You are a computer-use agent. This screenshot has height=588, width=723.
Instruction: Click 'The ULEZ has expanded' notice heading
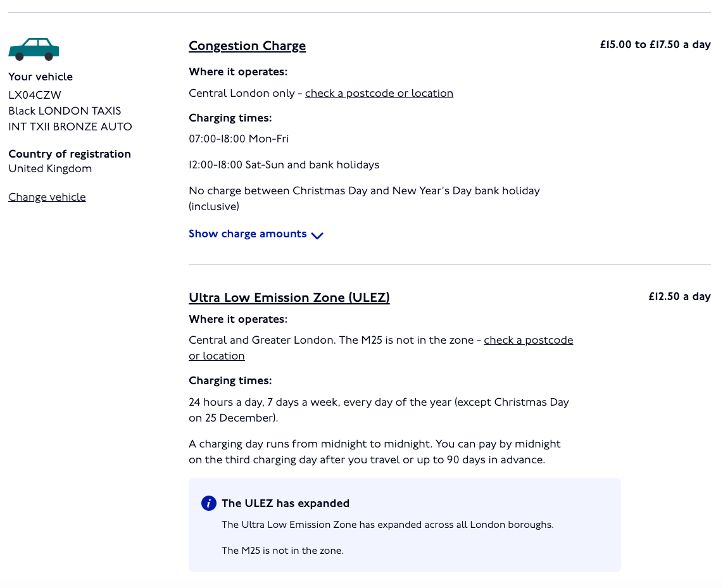tap(285, 504)
